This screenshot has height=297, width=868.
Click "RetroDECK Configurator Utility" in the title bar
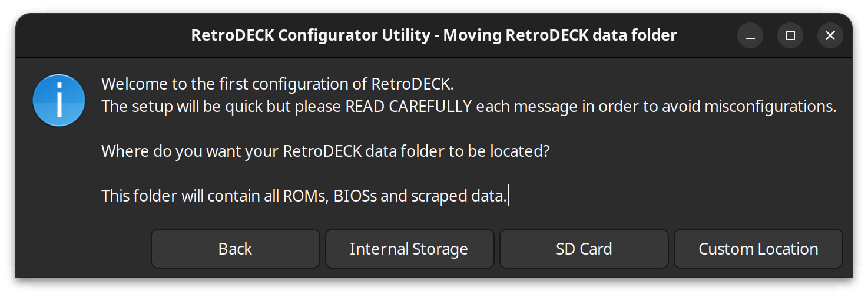[310, 35]
